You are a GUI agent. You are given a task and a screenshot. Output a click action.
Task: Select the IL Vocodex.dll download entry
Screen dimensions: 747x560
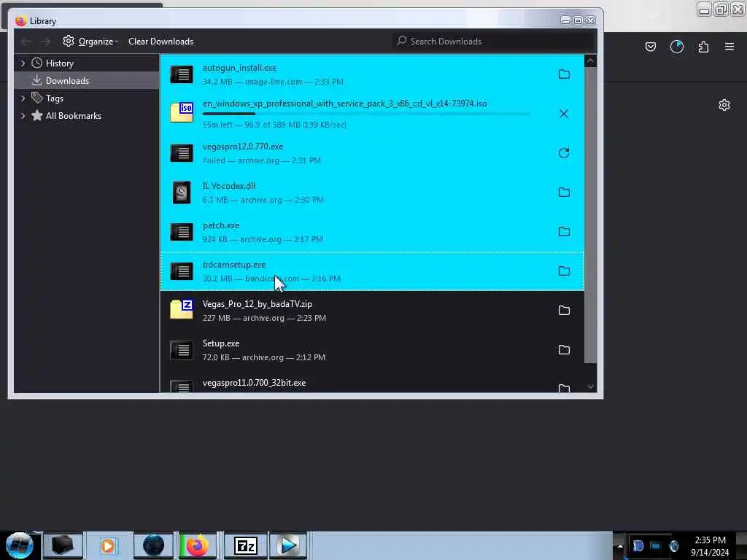(372, 192)
